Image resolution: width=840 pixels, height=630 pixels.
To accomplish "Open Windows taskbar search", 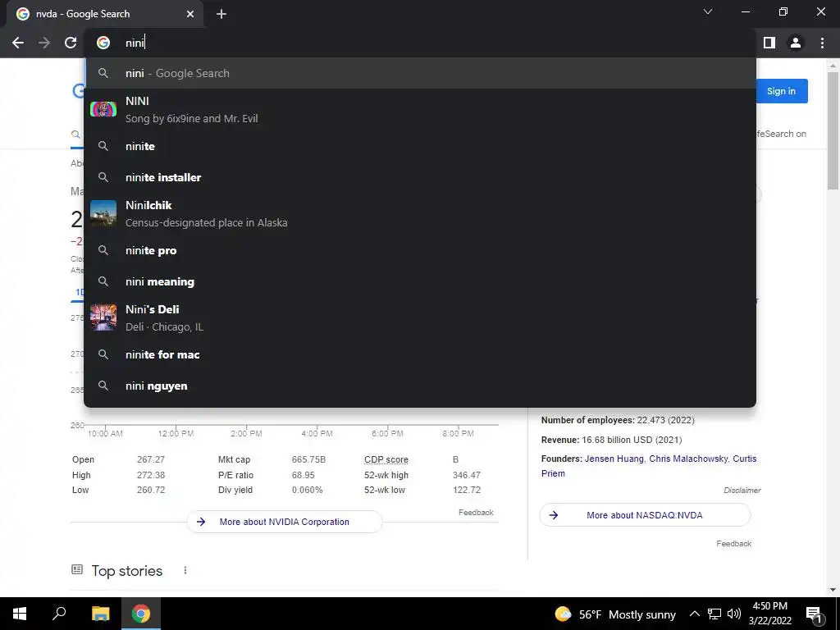I will pyautogui.click(x=59, y=614).
